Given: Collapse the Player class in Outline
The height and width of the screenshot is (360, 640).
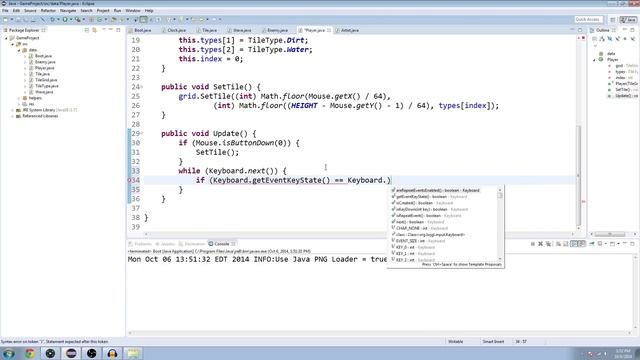Looking at the screenshot, I should [x=595, y=60].
